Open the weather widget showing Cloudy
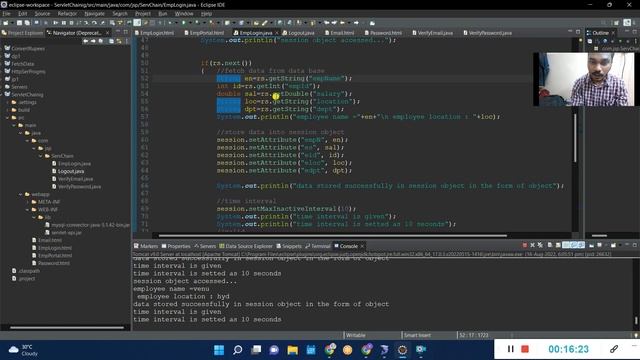Viewport: 640px width, 360px height. pos(24,350)
